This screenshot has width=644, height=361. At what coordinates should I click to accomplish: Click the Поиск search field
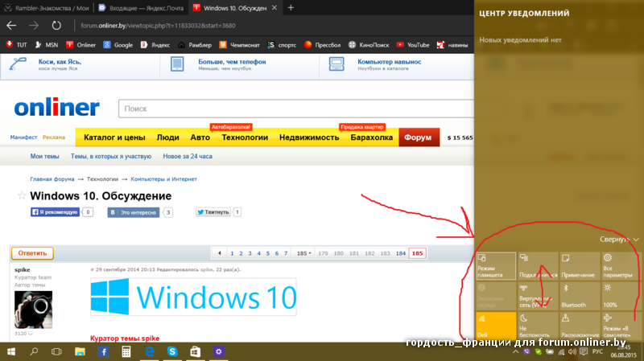[x=296, y=109]
